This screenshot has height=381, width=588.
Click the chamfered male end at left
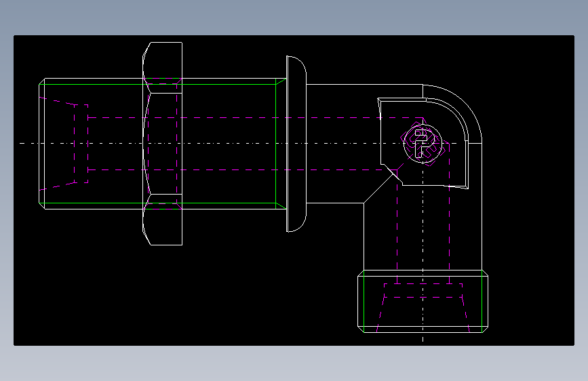(x=42, y=144)
